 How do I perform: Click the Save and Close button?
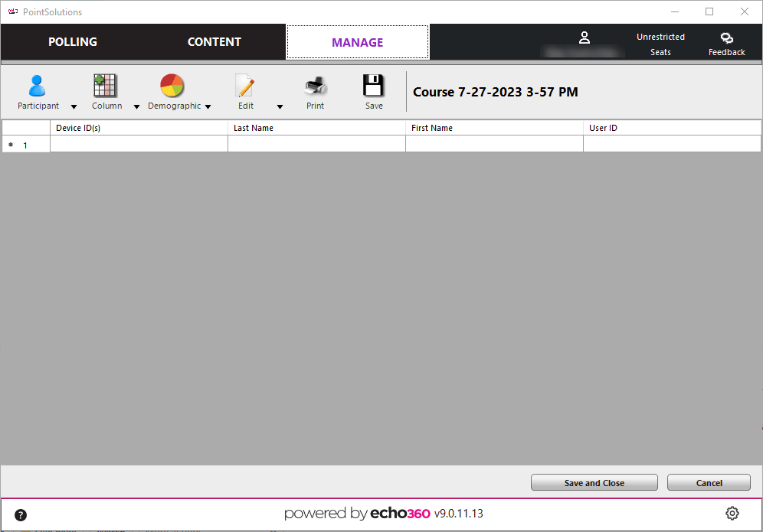[x=594, y=482]
